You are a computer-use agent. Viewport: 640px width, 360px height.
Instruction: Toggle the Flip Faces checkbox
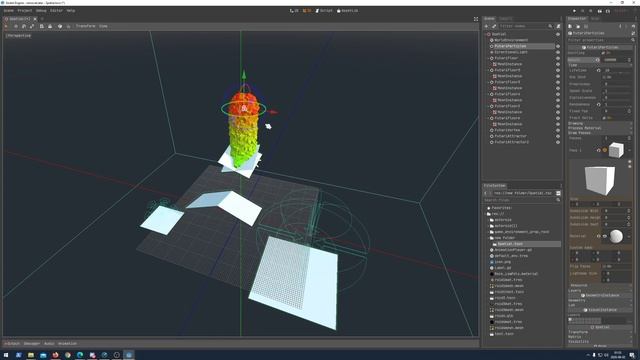(x=604, y=266)
